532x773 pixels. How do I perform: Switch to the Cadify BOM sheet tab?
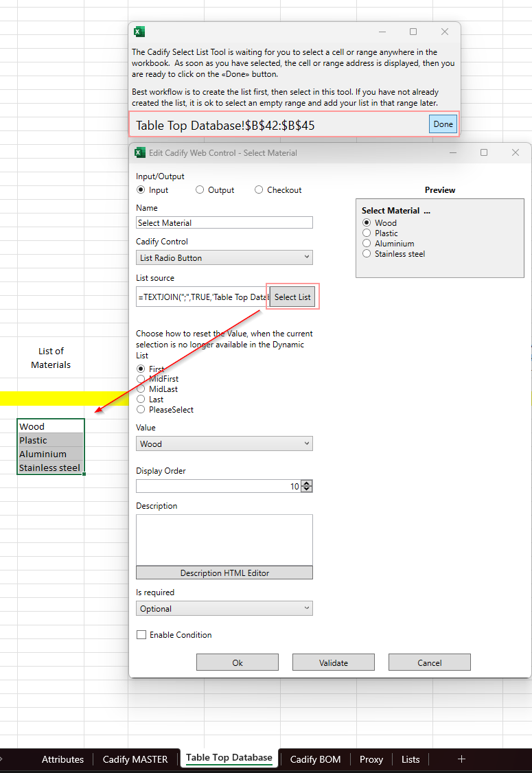tap(315, 759)
